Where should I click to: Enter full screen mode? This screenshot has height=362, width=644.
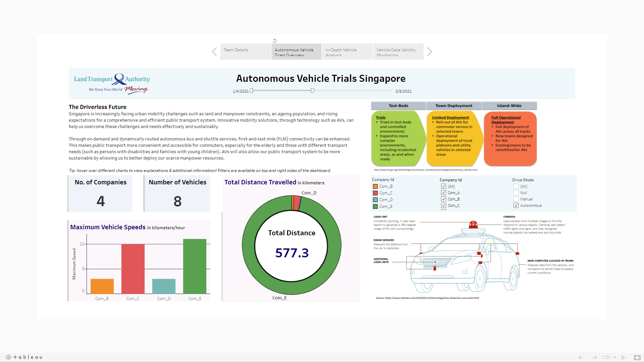(637, 358)
